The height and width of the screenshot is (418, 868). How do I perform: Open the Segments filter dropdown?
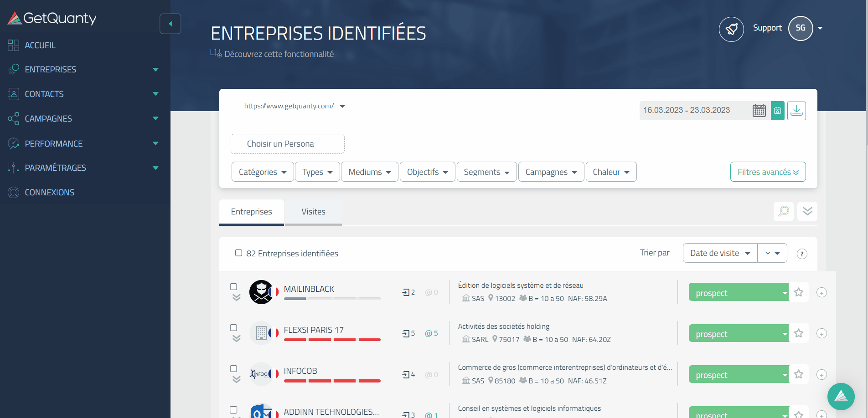pyautogui.click(x=487, y=172)
